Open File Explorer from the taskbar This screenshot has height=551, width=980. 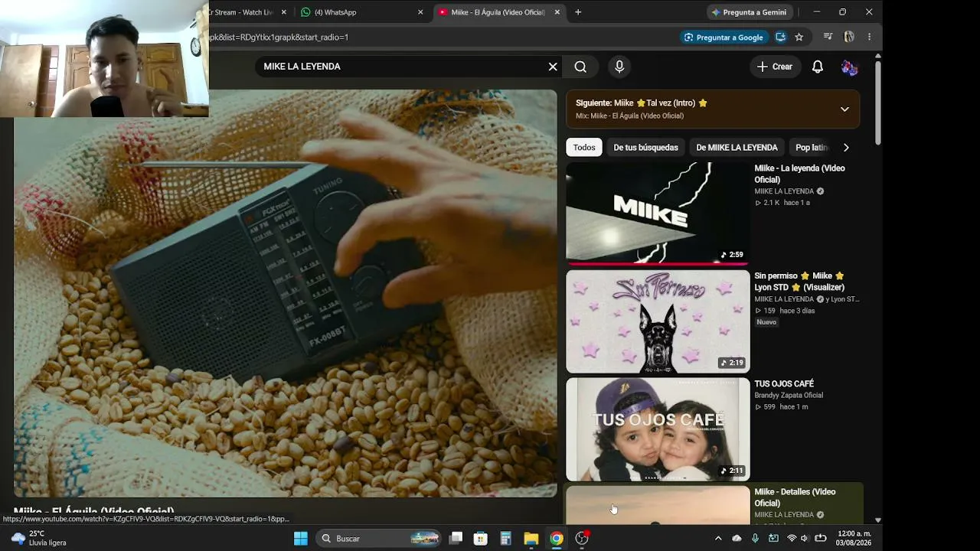pyautogui.click(x=531, y=538)
